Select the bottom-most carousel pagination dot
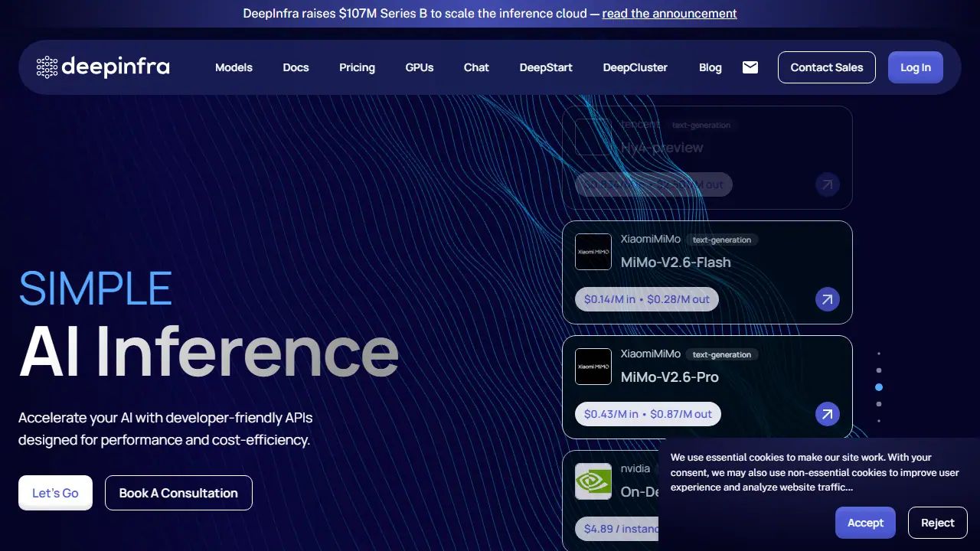The height and width of the screenshot is (551, 980). pos(879,421)
